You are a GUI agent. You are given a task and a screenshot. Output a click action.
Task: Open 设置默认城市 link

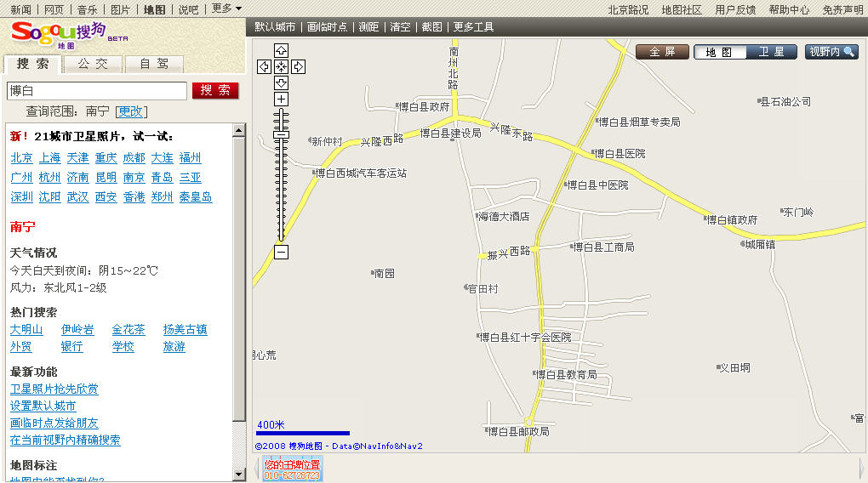43,406
